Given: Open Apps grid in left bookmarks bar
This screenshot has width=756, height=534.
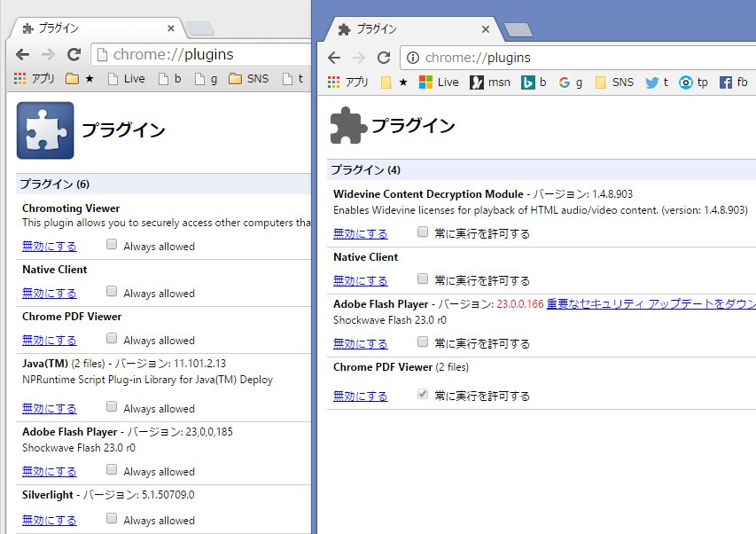Looking at the screenshot, I should [x=35, y=79].
